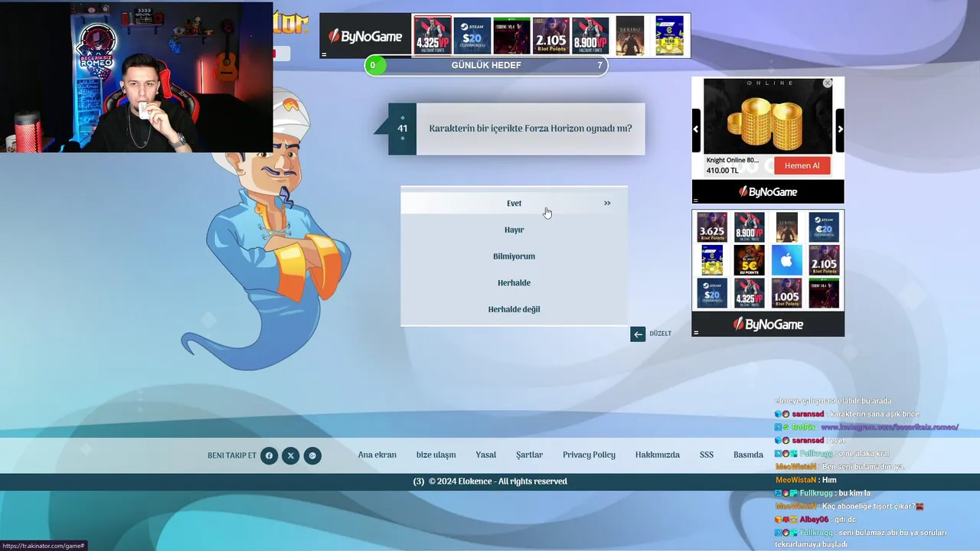This screenshot has height=551, width=980.
Task: Show previous ad with left carousel arrow
Action: click(696, 129)
